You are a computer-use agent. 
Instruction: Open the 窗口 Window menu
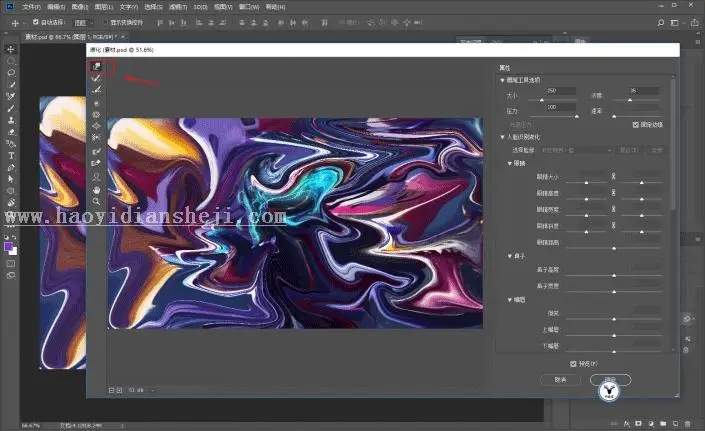point(249,7)
